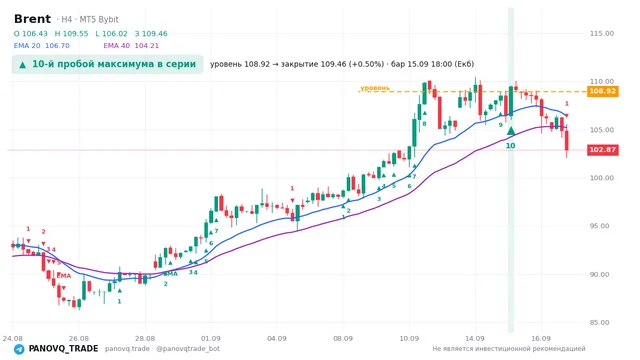Click the 01.09 date axis label
640x360 pixels.
[x=211, y=338]
